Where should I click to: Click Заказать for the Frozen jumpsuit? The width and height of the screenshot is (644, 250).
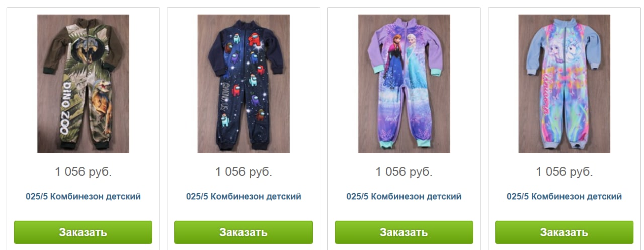[404, 232]
